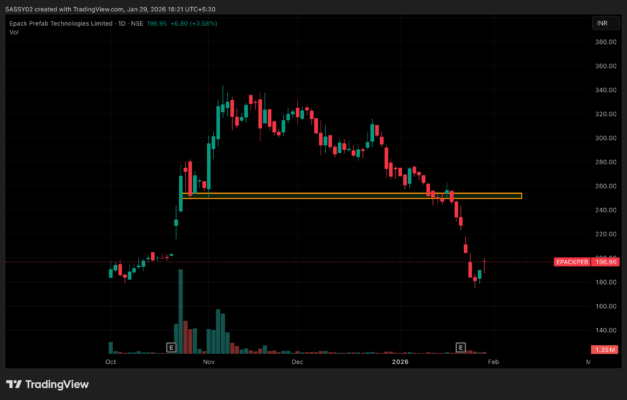Click the 340.00 price scale level

[x=603, y=92]
